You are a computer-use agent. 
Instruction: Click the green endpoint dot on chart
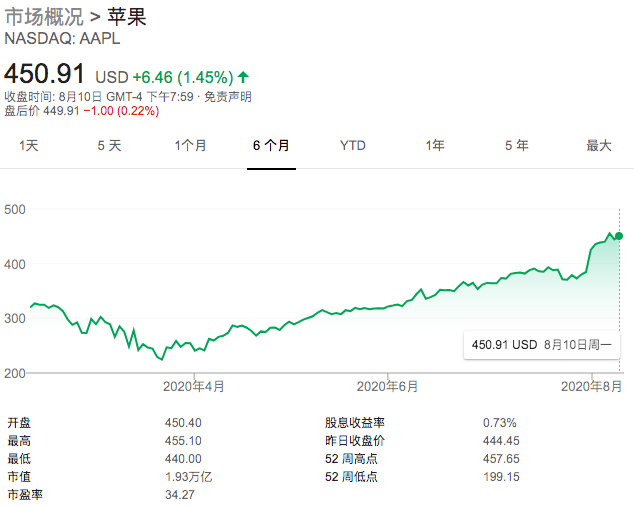pos(619,236)
